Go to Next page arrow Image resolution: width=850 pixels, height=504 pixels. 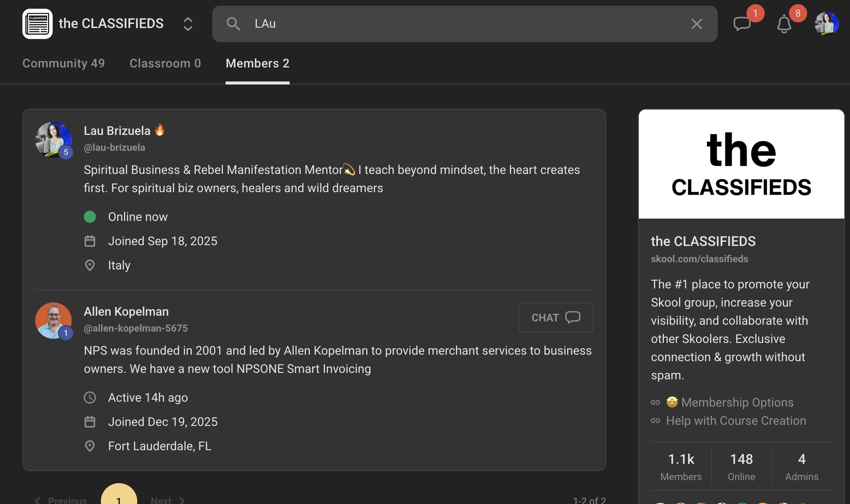(182, 500)
